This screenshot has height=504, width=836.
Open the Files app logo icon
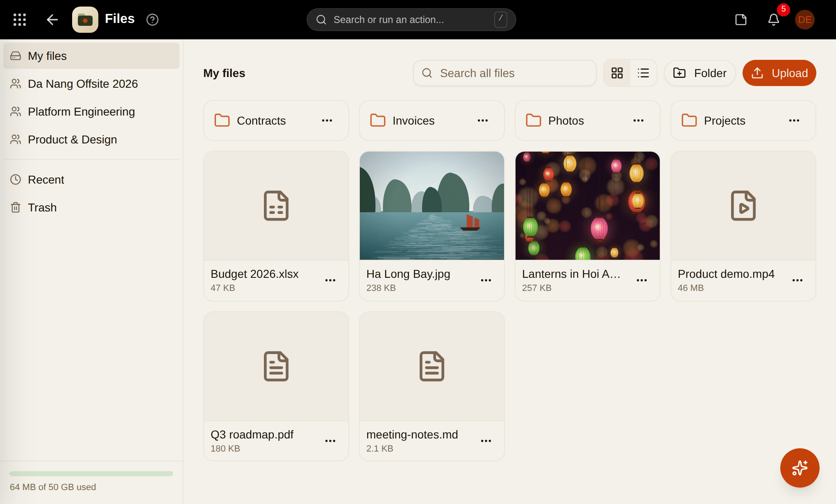(85, 20)
